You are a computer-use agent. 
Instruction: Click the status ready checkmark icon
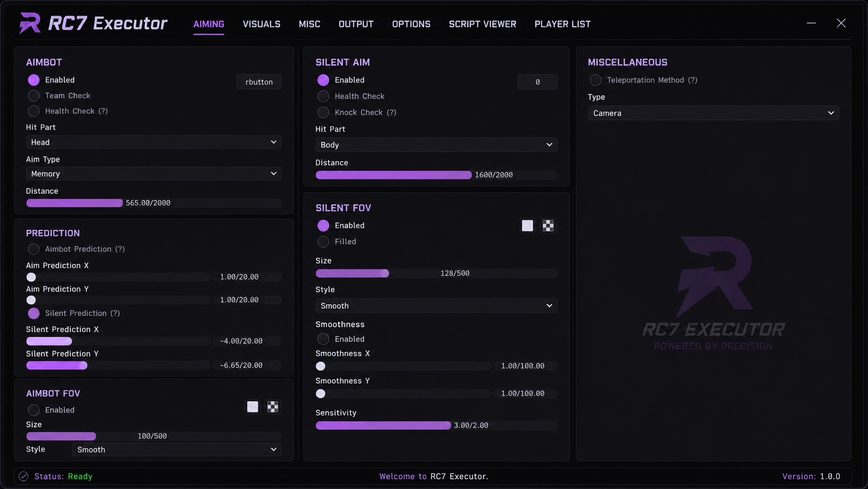(23, 476)
